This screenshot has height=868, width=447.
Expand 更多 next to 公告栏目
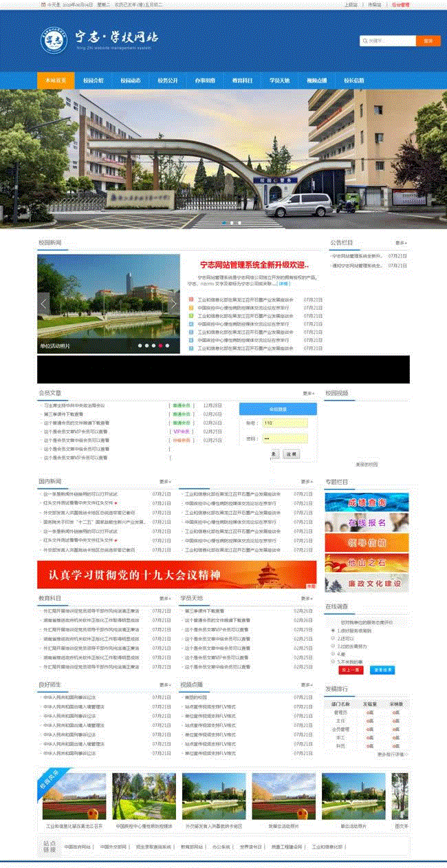[x=400, y=243]
